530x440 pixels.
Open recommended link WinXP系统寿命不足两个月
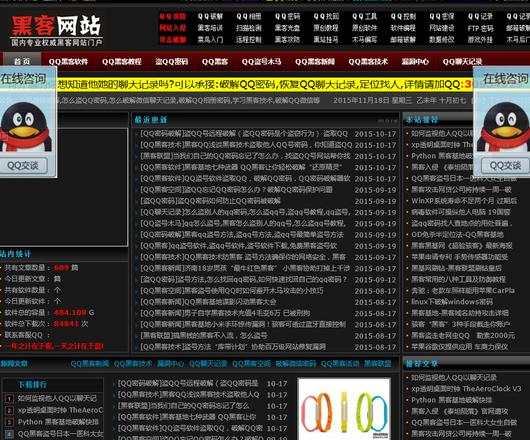point(464,201)
